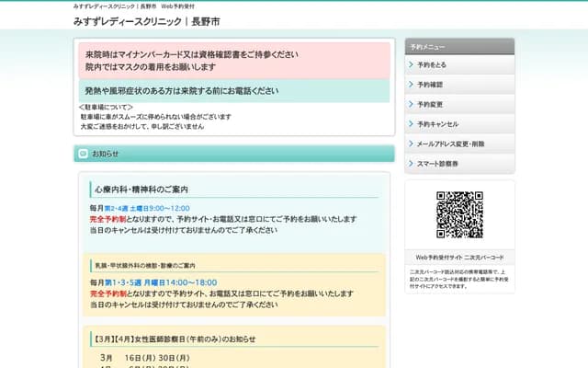Click the 大変ご迷惑をおかけして line
588x368 pixels.
(x=142, y=127)
